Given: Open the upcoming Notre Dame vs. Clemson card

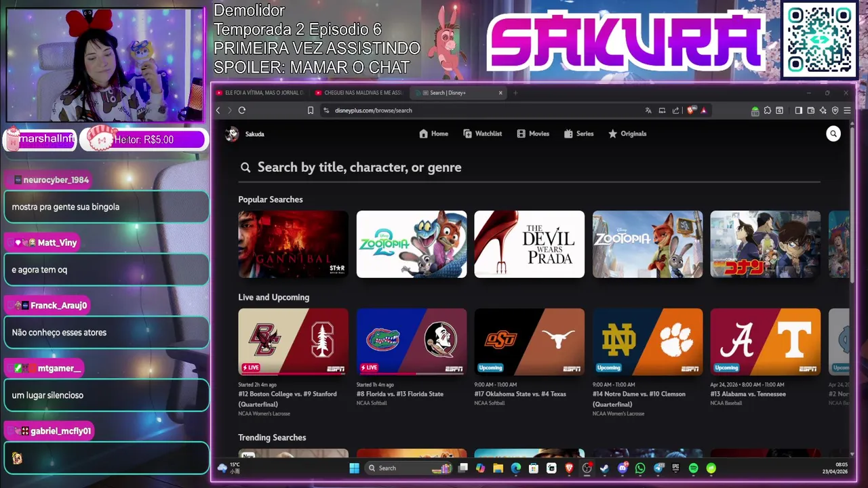Looking at the screenshot, I should click(648, 342).
